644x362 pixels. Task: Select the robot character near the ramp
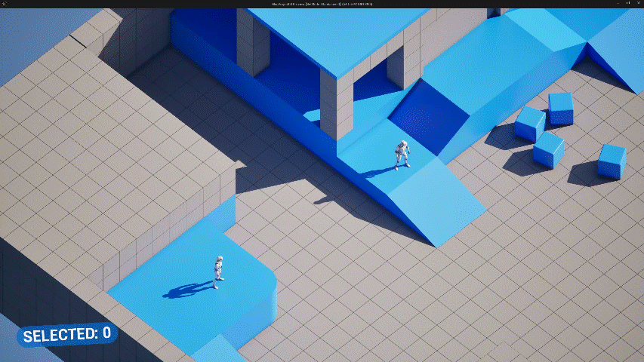(402, 154)
